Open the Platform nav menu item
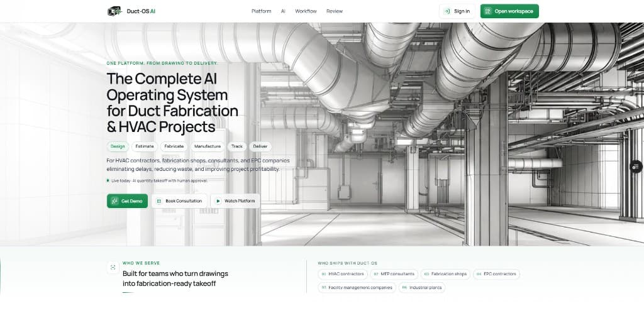The image size is (644, 318). coord(261,11)
